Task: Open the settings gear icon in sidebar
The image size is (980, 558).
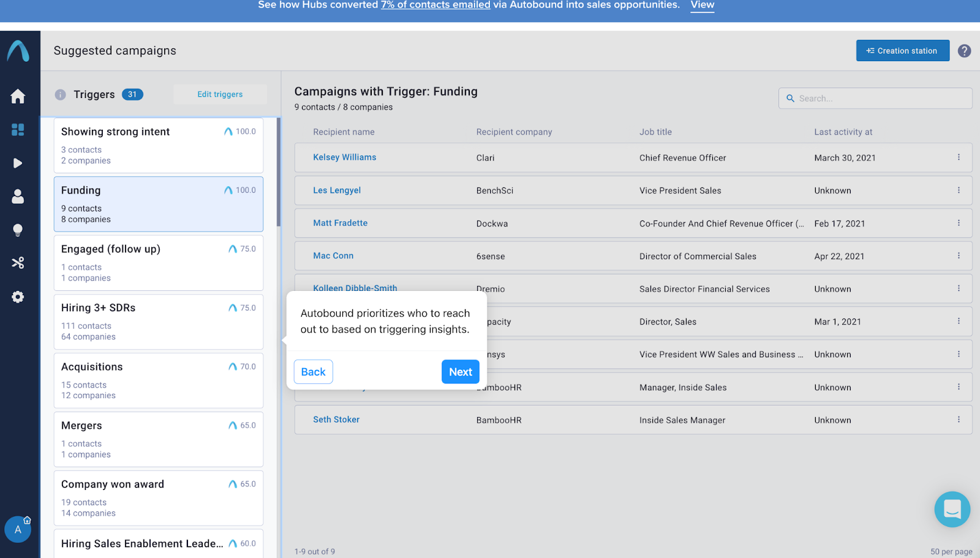Action: pyautogui.click(x=18, y=297)
